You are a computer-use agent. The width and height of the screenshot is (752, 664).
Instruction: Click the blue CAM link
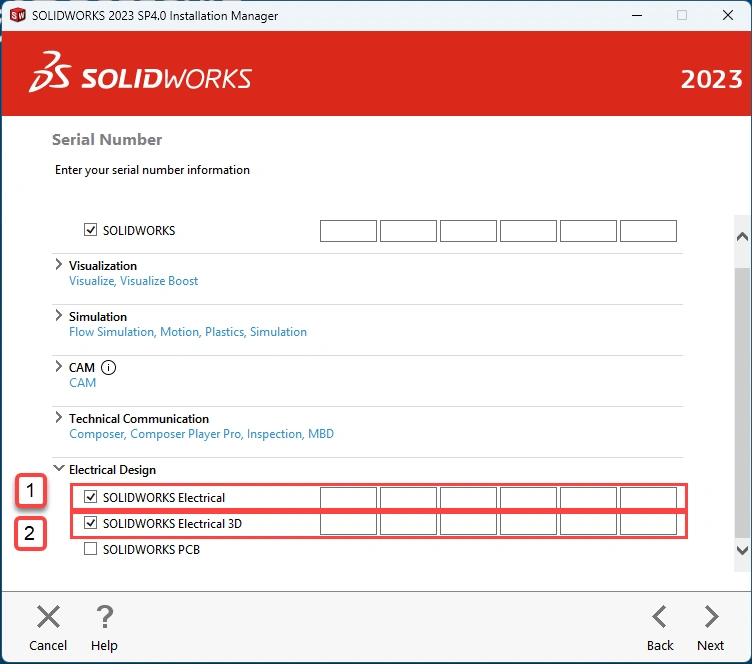(82, 383)
